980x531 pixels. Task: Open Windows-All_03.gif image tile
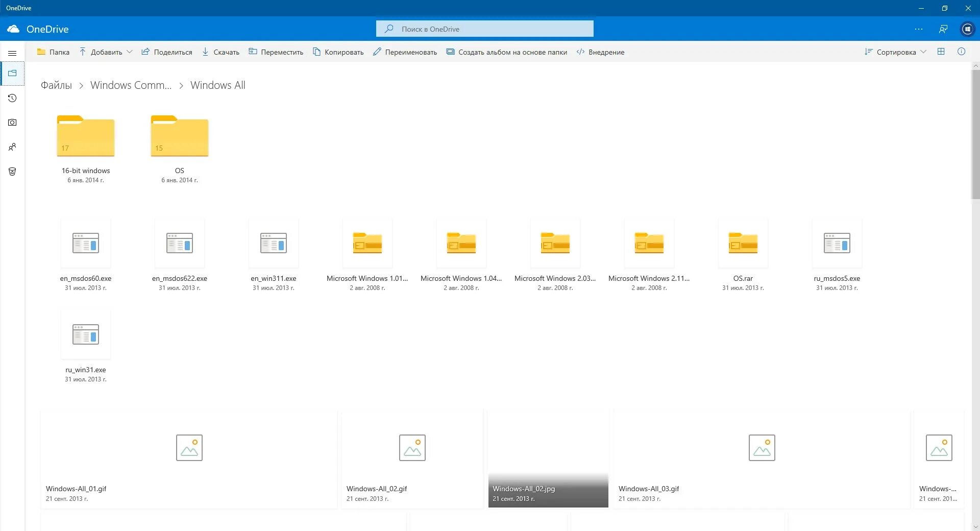762,459
